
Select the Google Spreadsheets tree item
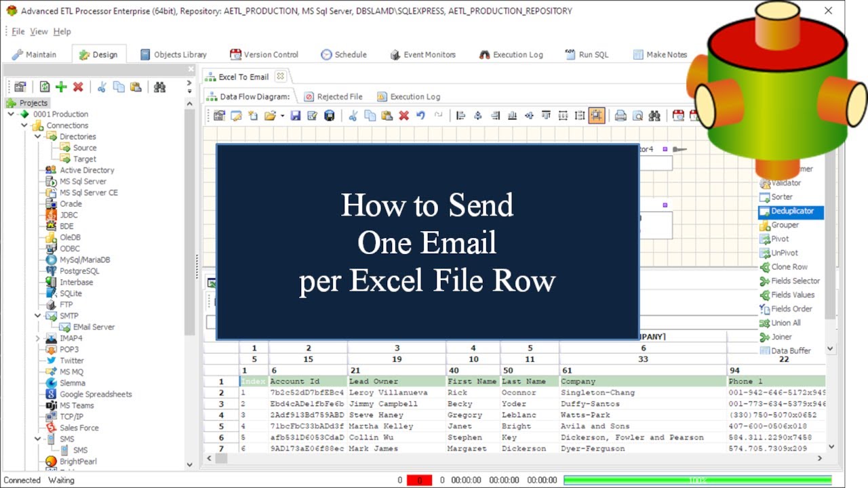coord(89,394)
